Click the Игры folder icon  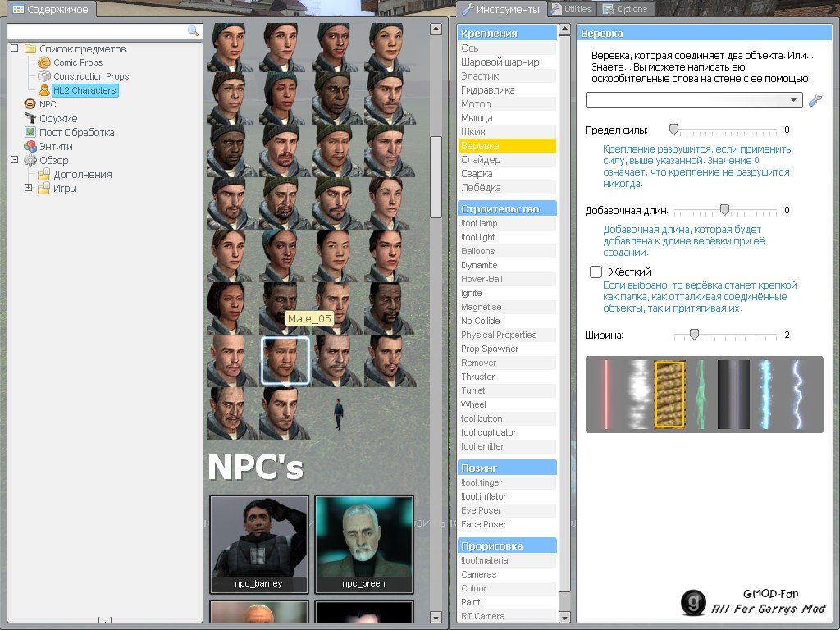click(44, 188)
